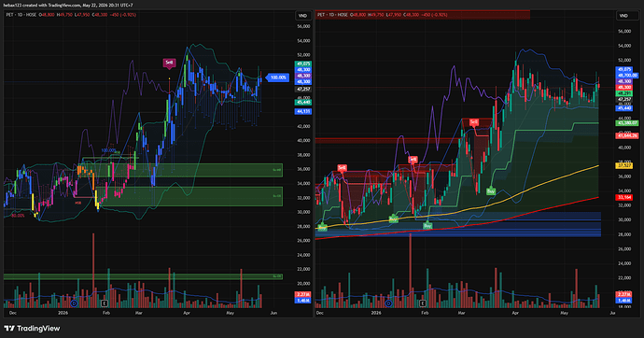644x338 pixels.
Task: Open the dividend D marker on right chart
Action: coord(388,303)
